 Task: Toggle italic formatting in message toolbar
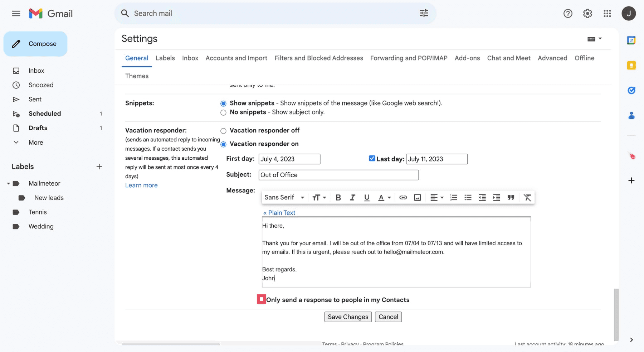[352, 197]
